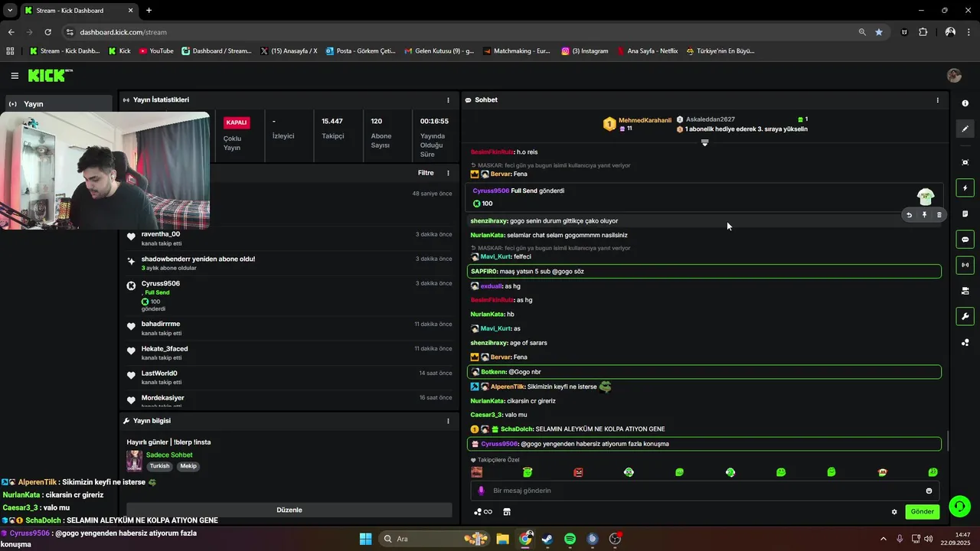Open the profile avatar menu
This screenshot has width=980, height=551.
click(954, 75)
